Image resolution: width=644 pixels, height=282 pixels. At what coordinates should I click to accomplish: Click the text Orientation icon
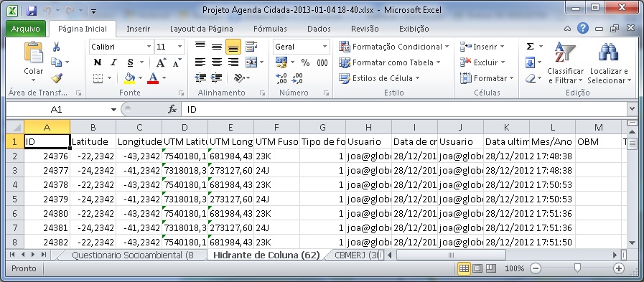[239, 78]
